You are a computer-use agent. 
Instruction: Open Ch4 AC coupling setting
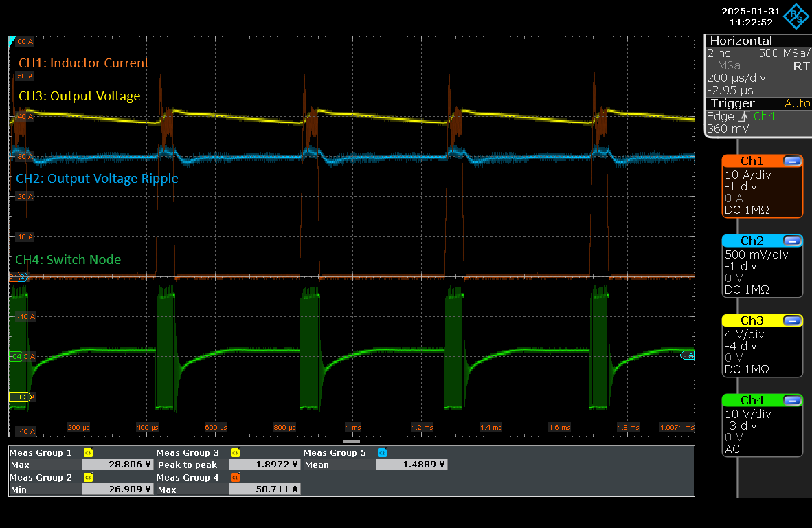click(732, 449)
